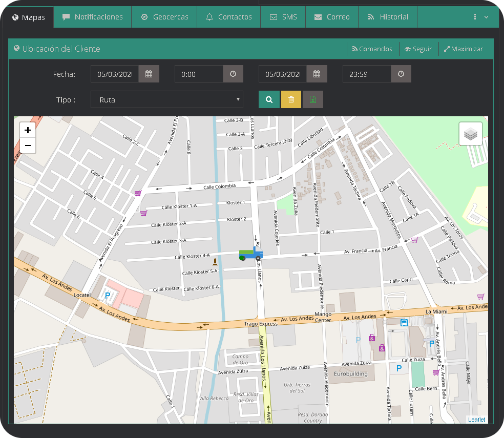Open the map layers selector icon
Viewport: 504px width, 438px height.
pos(470,133)
